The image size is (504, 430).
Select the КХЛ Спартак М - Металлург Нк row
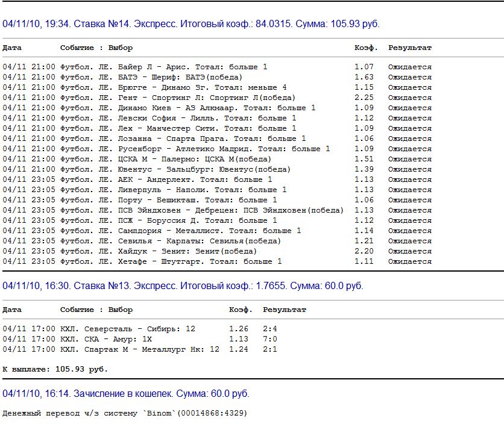point(140,349)
